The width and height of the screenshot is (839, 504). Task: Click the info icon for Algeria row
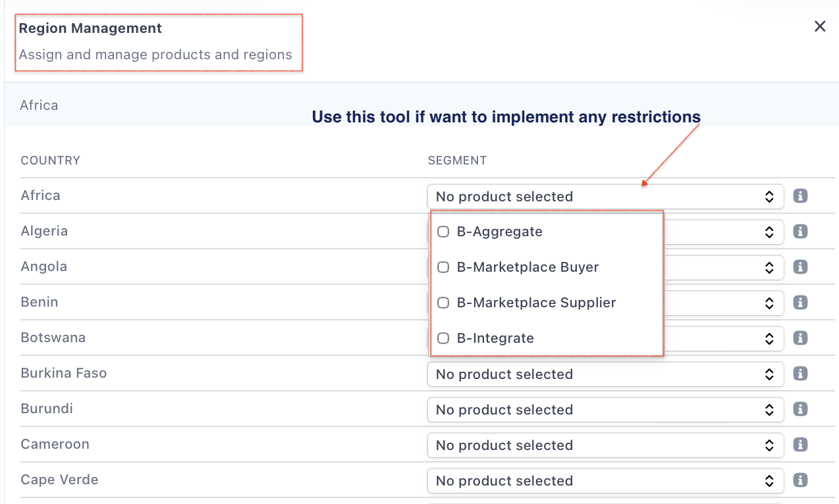coord(800,232)
